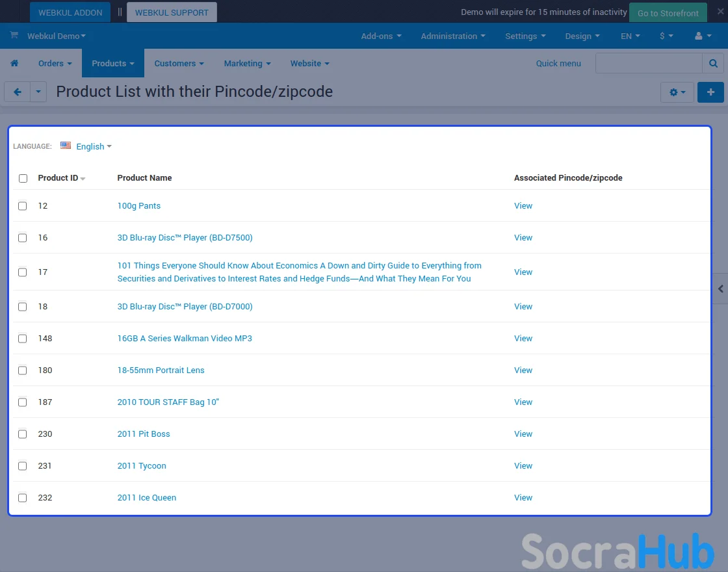Open the Design dropdown menu
Screen dimensions: 728x572
[x=582, y=36]
